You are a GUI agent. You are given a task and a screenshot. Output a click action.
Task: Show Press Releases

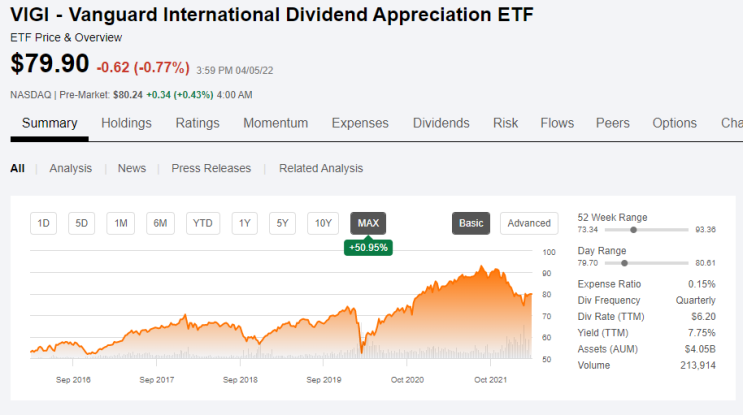coord(211,168)
